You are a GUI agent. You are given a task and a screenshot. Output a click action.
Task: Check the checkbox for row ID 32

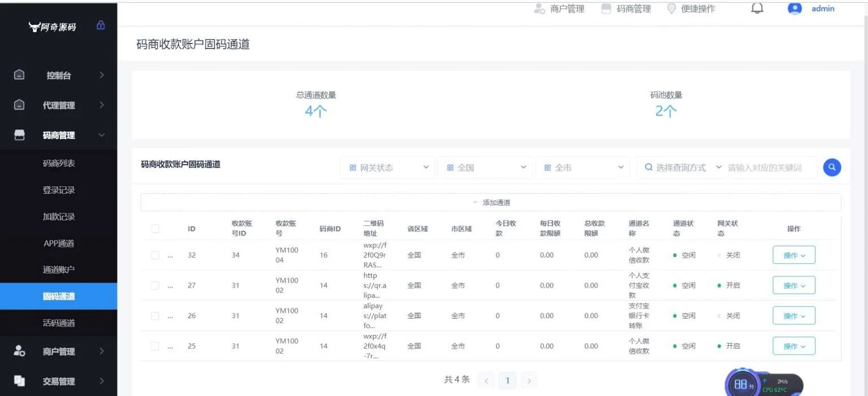click(155, 255)
